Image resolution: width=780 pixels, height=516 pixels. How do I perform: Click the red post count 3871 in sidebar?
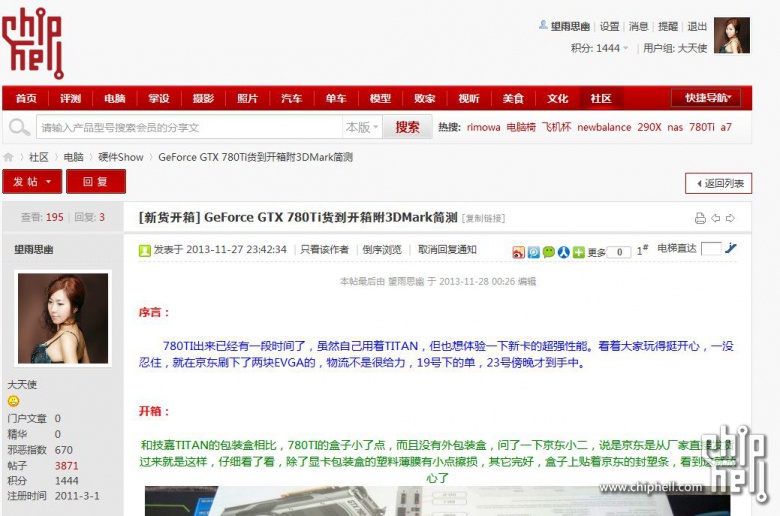pos(67,466)
